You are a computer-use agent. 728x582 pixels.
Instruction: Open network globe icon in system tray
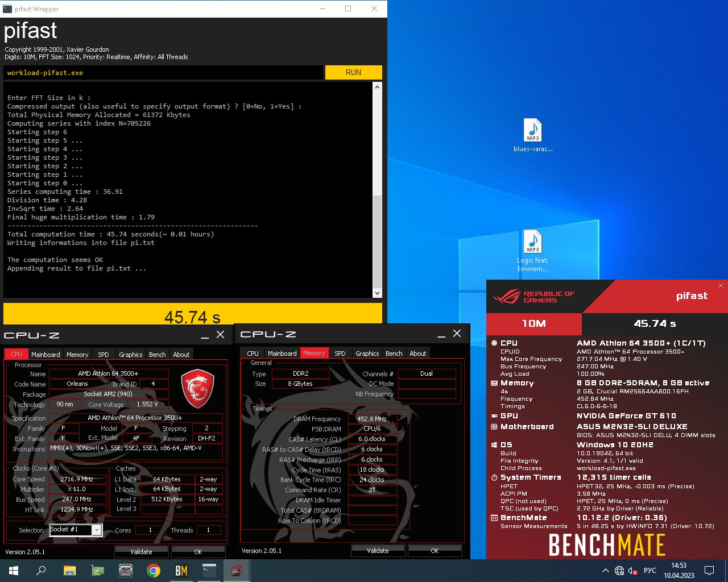coord(619,571)
